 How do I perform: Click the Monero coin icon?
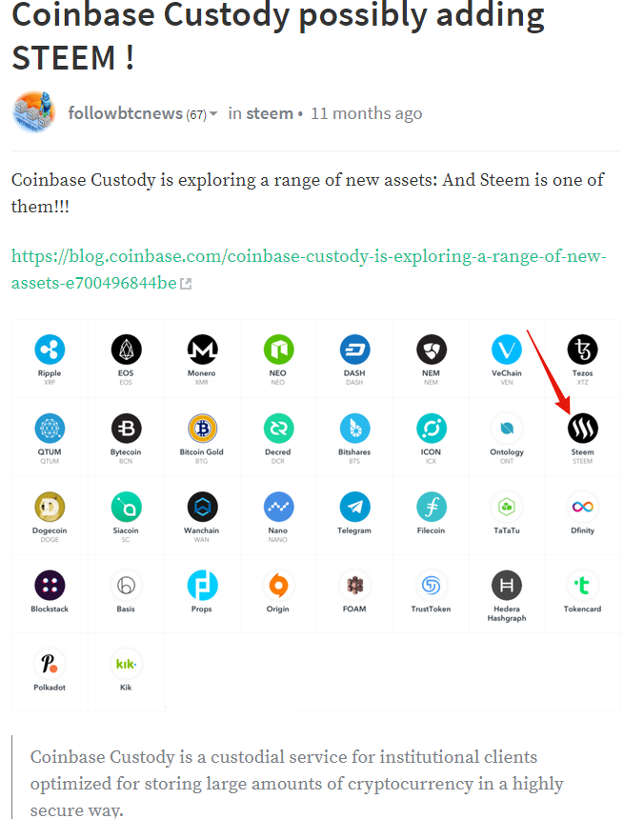pyautogui.click(x=202, y=350)
